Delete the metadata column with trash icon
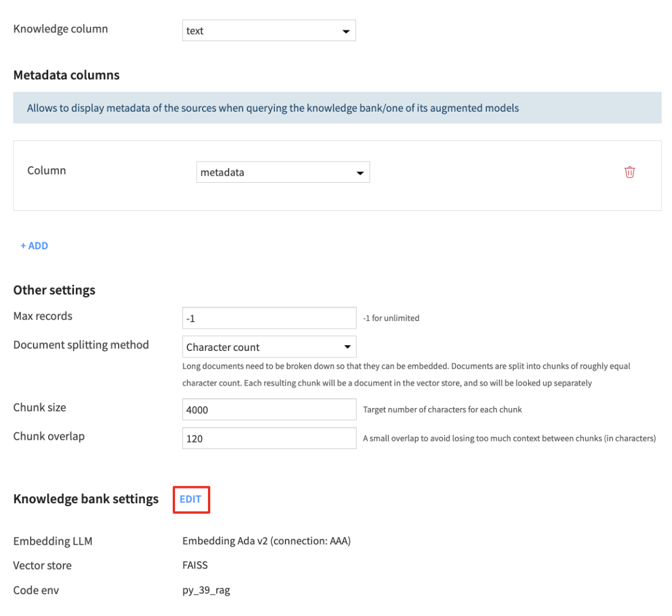 629,172
